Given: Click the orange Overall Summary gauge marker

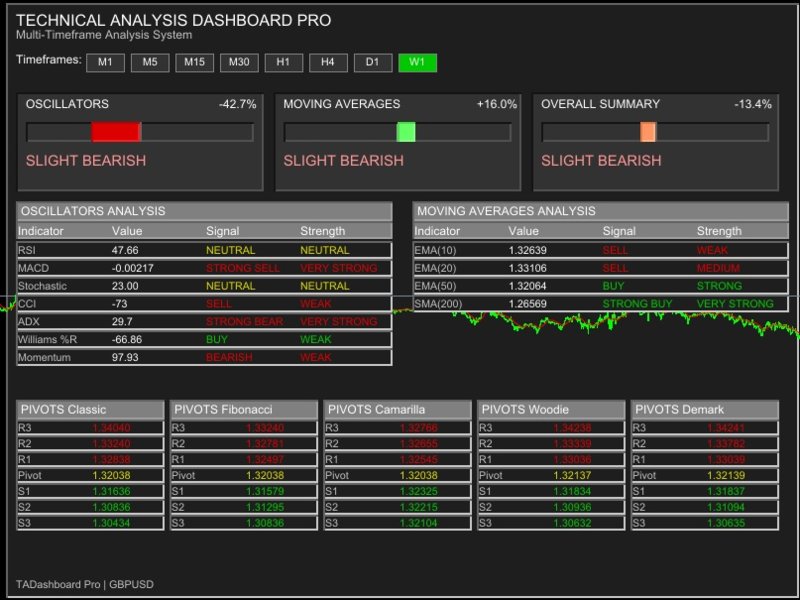Looking at the screenshot, I should point(648,132).
